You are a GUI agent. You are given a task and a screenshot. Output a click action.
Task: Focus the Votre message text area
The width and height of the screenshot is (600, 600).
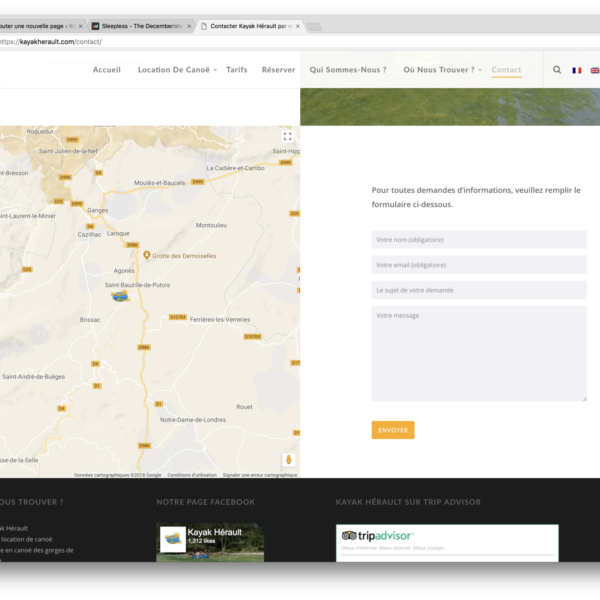(x=479, y=353)
